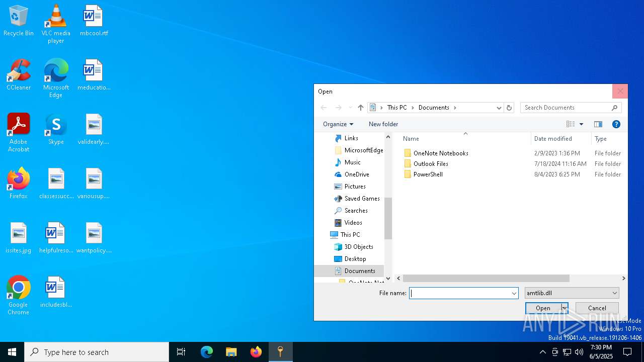Open Edge from the taskbar
This screenshot has width=644, height=362.
point(207,352)
